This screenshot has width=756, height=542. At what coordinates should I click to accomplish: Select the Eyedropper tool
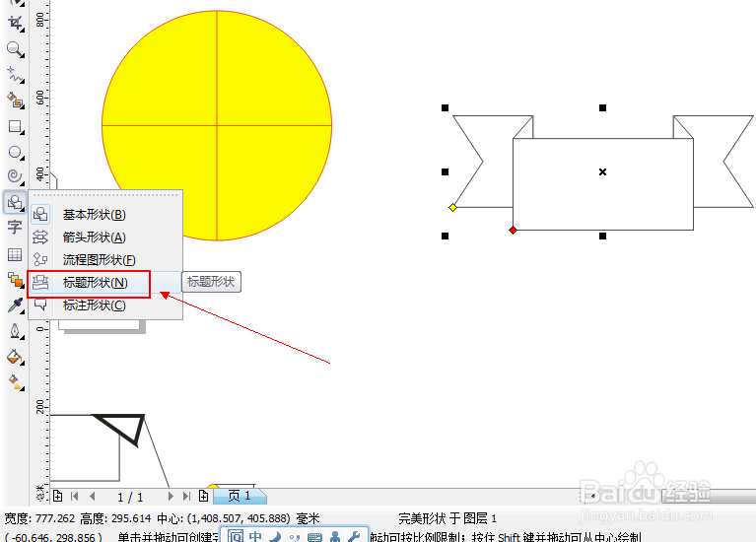pyautogui.click(x=15, y=305)
